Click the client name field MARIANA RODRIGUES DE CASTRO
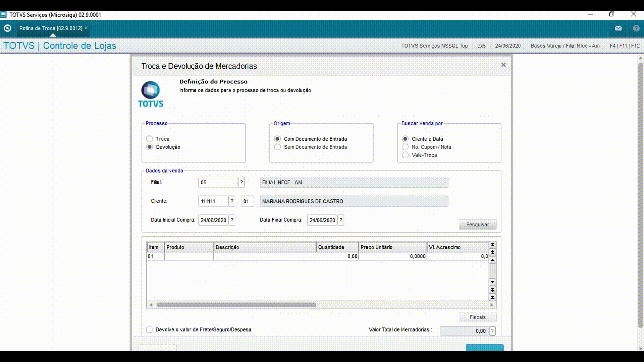644x362 pixels. (x=354, y=201)
